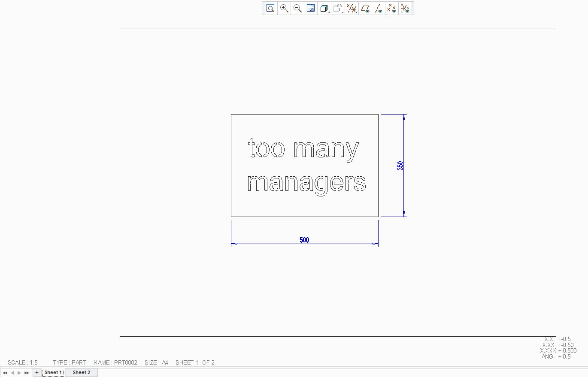Click the Refit view icon
Screen dimensions: 588x377
tap(270, 8)
